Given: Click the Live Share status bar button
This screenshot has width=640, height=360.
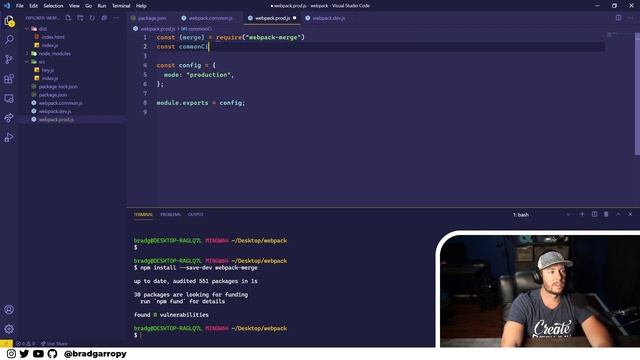Looking at the screenshot, I should click(54, 344).
